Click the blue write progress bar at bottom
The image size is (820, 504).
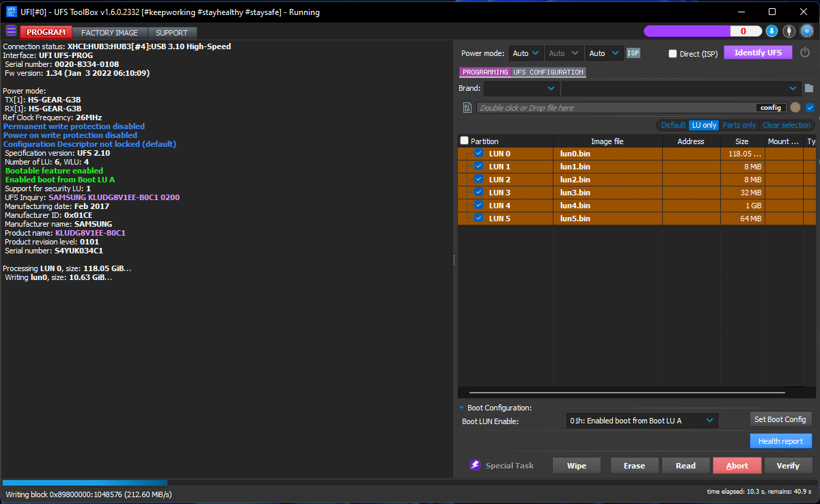85,483
